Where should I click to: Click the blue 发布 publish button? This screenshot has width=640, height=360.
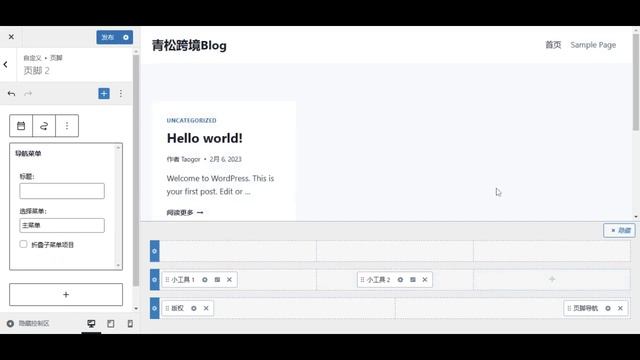[x=108, y=37]
